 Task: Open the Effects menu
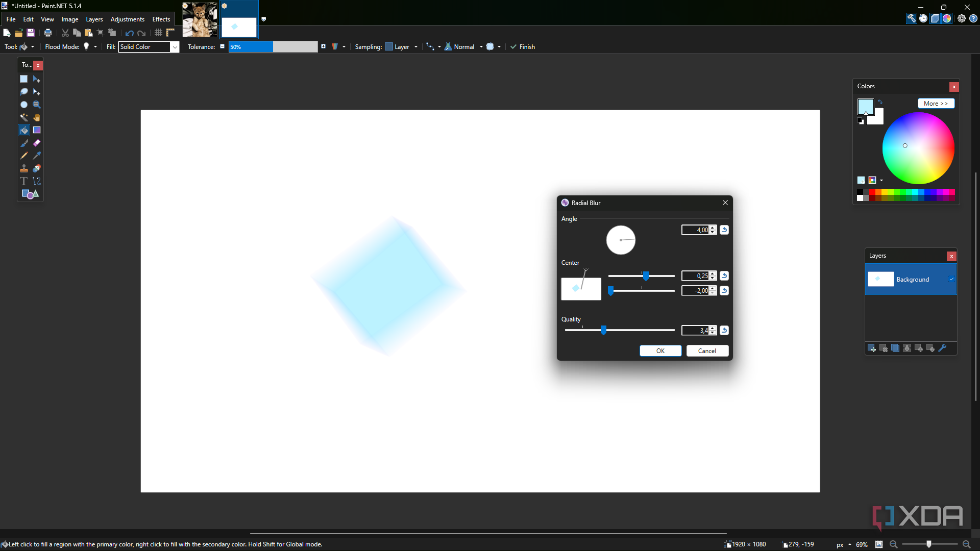click(161, 19)
